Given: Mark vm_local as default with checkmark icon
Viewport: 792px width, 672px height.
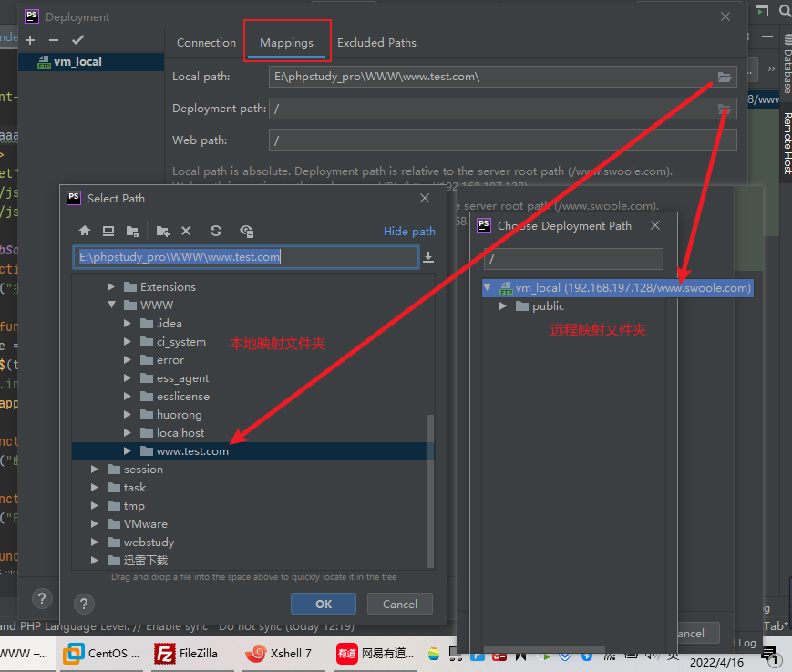Looking at the screenshot, I should (77, 40).
